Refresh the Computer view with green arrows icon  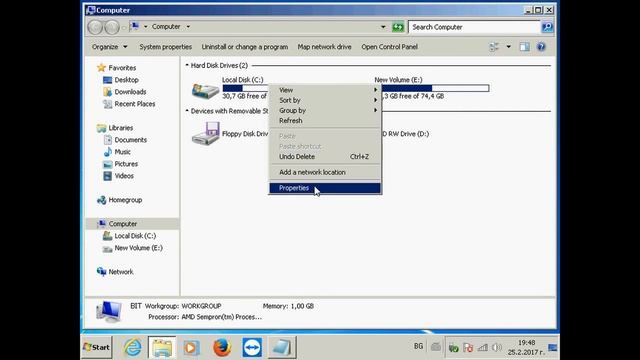(398, 27)
